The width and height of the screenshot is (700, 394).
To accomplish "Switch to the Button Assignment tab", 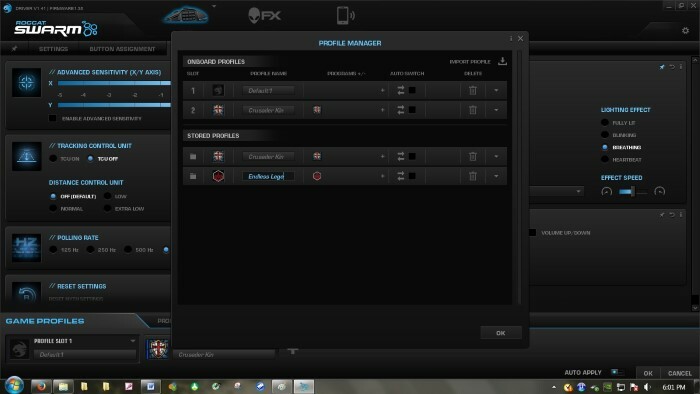I will point(122,49).
